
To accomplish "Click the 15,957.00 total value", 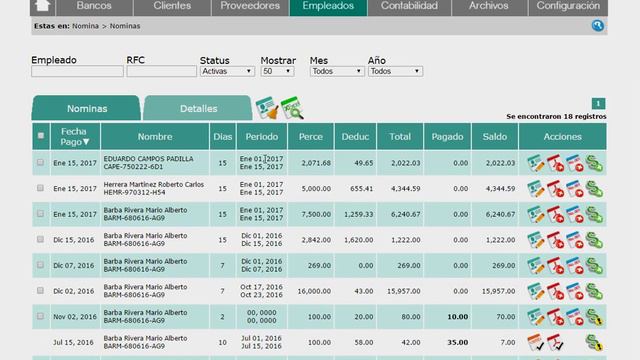I will [x=404, y=291].
